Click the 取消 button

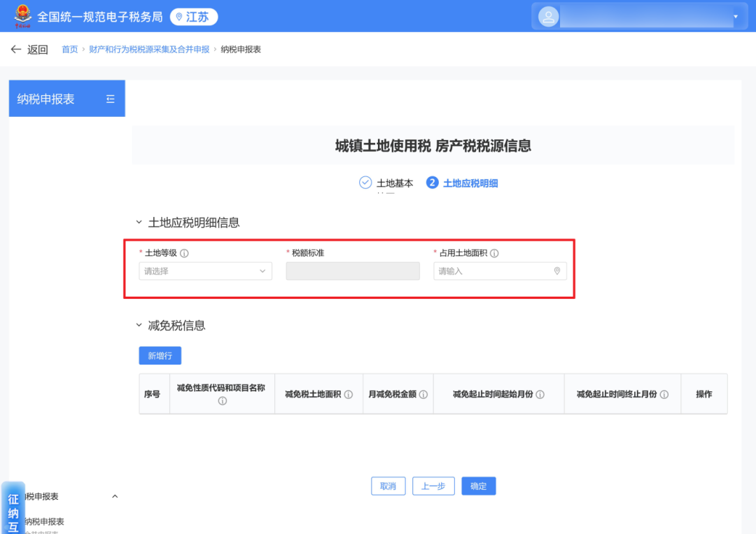coord(388,486)
